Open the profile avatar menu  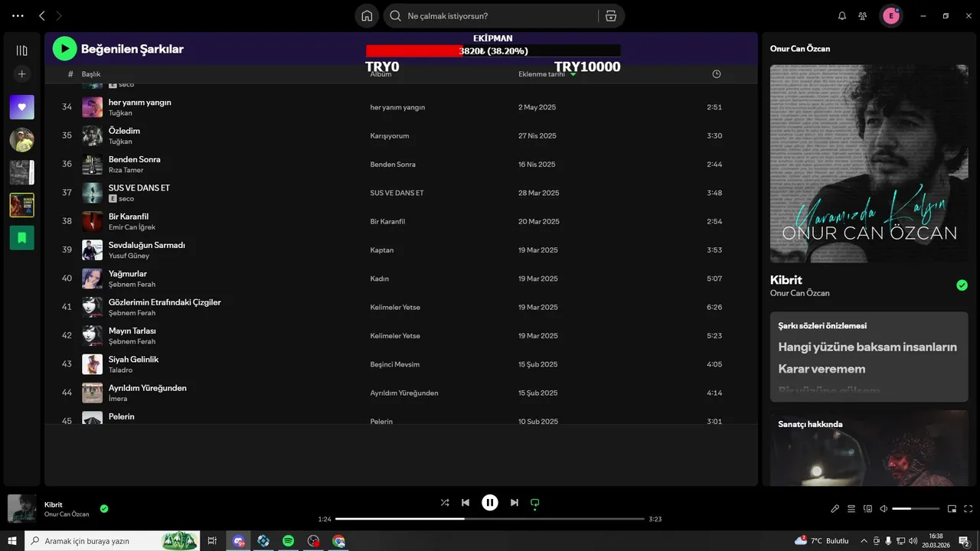click(890, 15)
